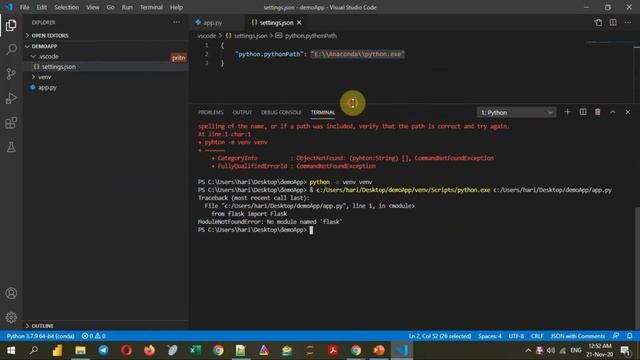640x360 pixels.
Task: Open editor more actions ellipsis
Action: (x=628, y=22)
